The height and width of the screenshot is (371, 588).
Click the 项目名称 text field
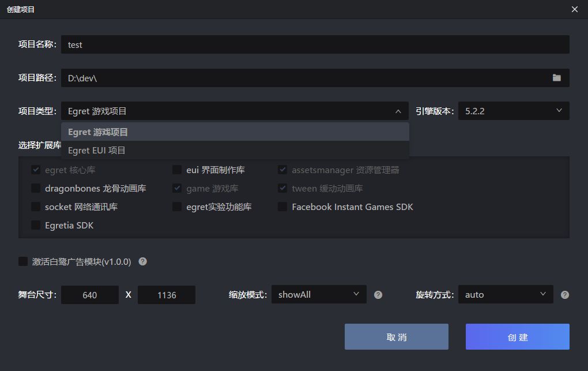(315, 44)
